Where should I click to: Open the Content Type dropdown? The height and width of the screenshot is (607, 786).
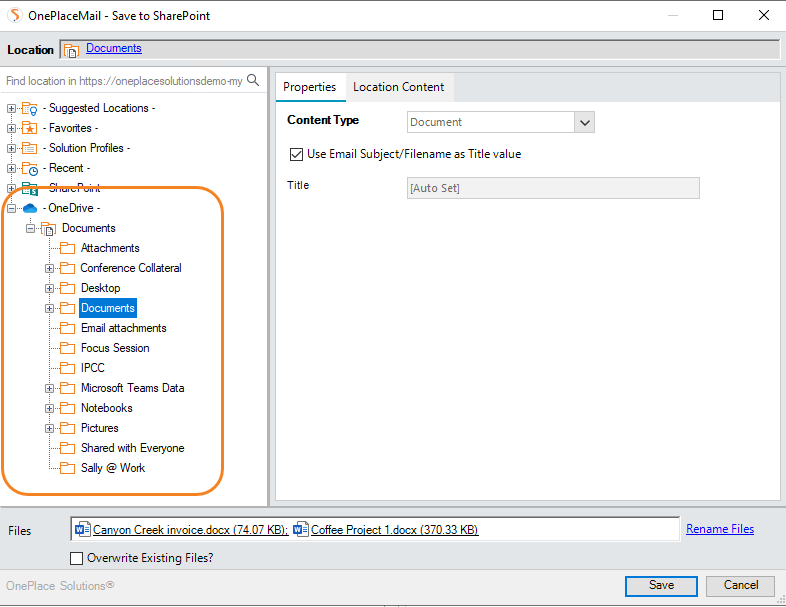pyautogui.click(x=584, y=122)
